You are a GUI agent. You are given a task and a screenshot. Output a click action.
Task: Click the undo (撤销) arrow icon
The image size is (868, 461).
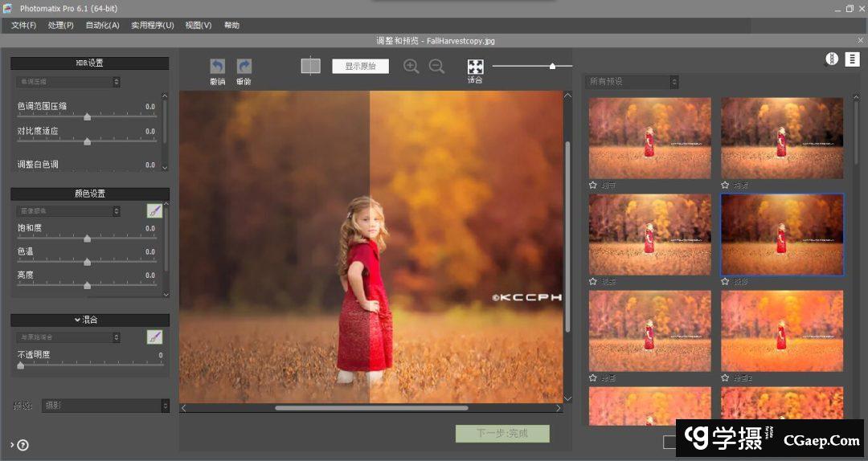point(217,67)
